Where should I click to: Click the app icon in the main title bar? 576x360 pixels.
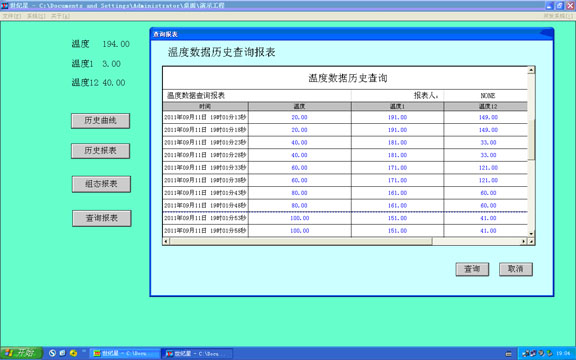pos(4,5)
